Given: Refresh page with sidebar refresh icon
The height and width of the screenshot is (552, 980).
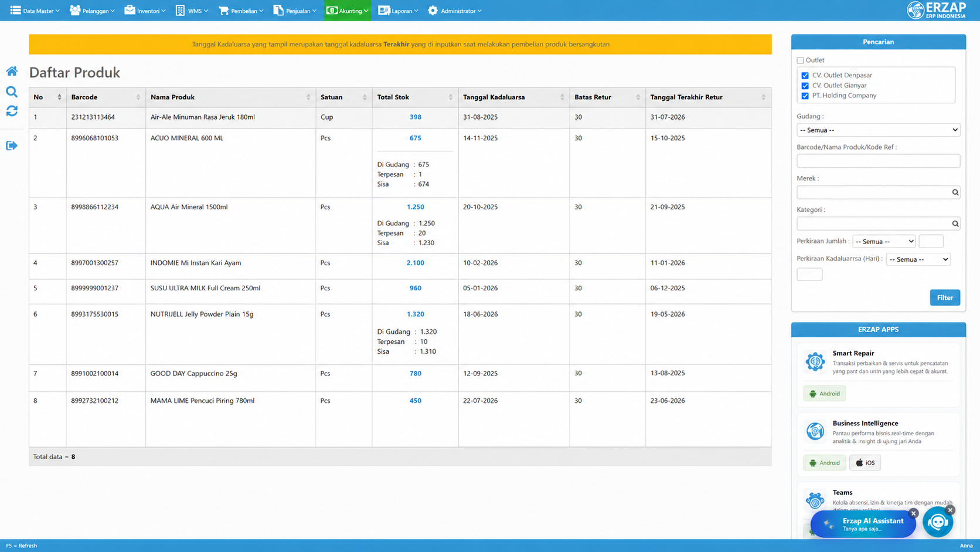Looking at the screenshot, I should tap(12, 111).
